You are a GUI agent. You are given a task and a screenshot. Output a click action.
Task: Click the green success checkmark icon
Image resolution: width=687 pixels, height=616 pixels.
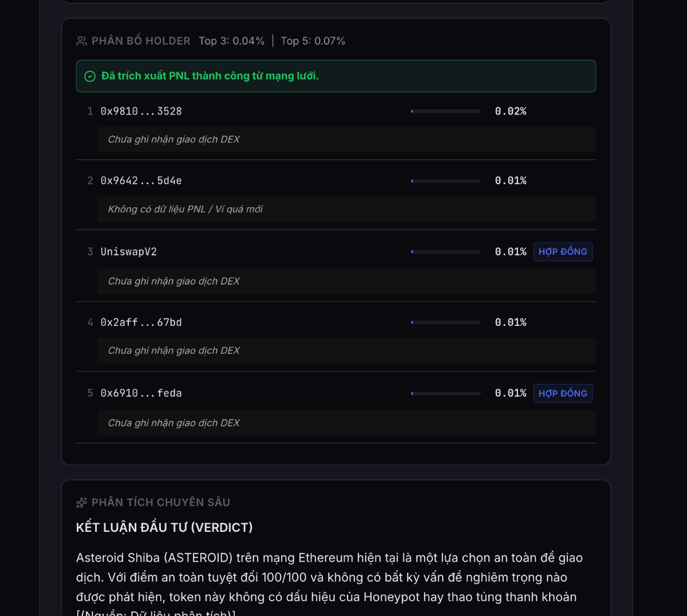pyautogui.click(x=90, y=76)
